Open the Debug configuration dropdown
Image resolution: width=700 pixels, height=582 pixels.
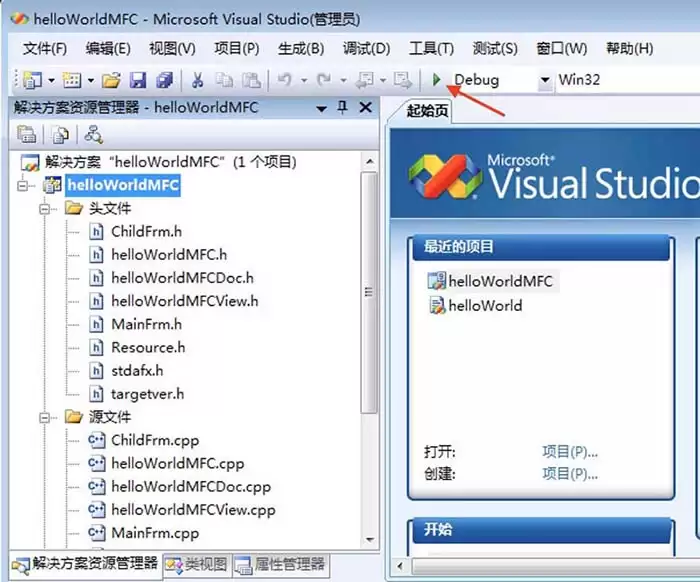coord(545,80)
